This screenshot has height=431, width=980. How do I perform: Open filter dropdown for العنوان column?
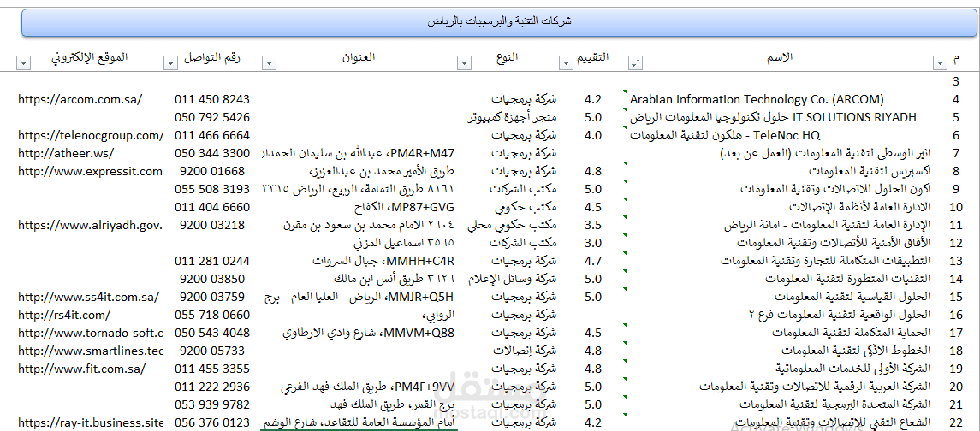tap(269, 63)
